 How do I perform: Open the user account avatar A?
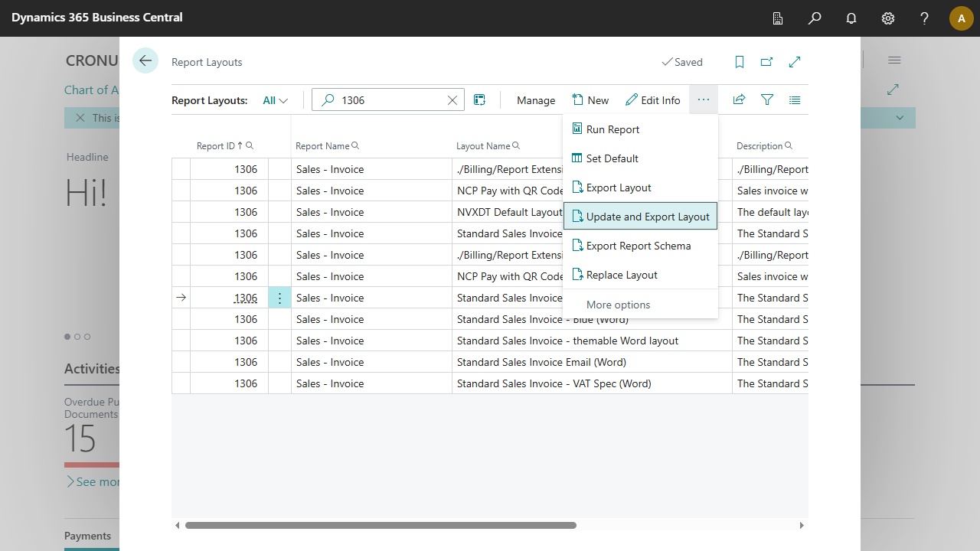click(x=962, y=18)
